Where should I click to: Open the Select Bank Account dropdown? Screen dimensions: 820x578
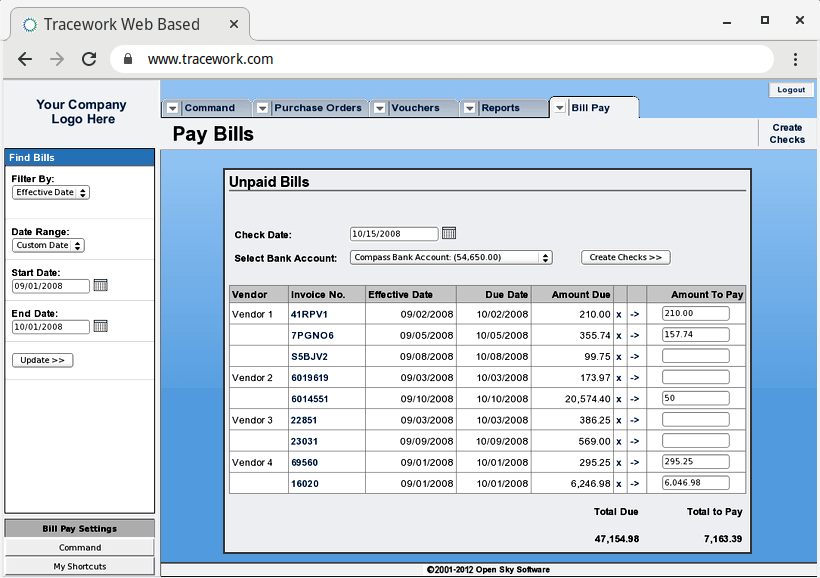(x=451, y=257)
